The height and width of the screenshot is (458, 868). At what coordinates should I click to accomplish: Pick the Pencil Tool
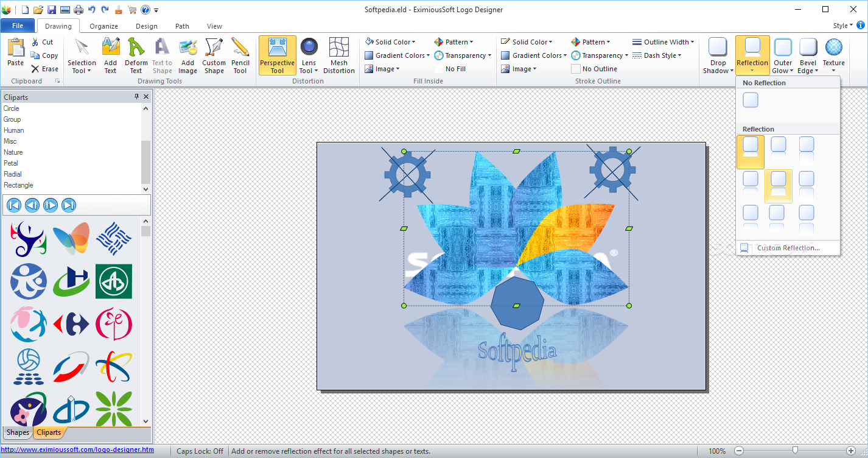tap(240, 55)
